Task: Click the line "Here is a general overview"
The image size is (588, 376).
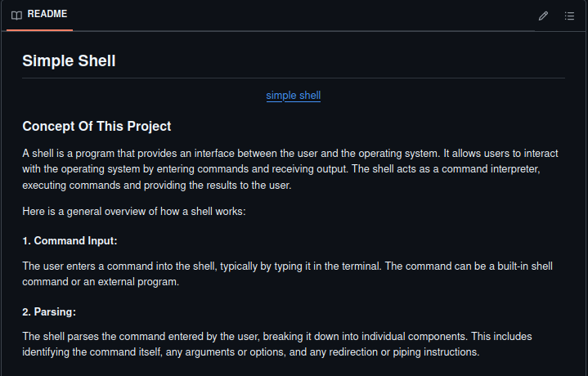Action: pos(133,212)
